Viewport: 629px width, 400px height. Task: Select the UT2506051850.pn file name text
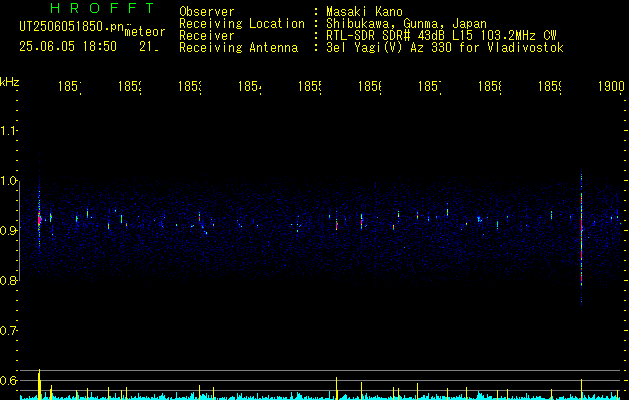(71, 27)
